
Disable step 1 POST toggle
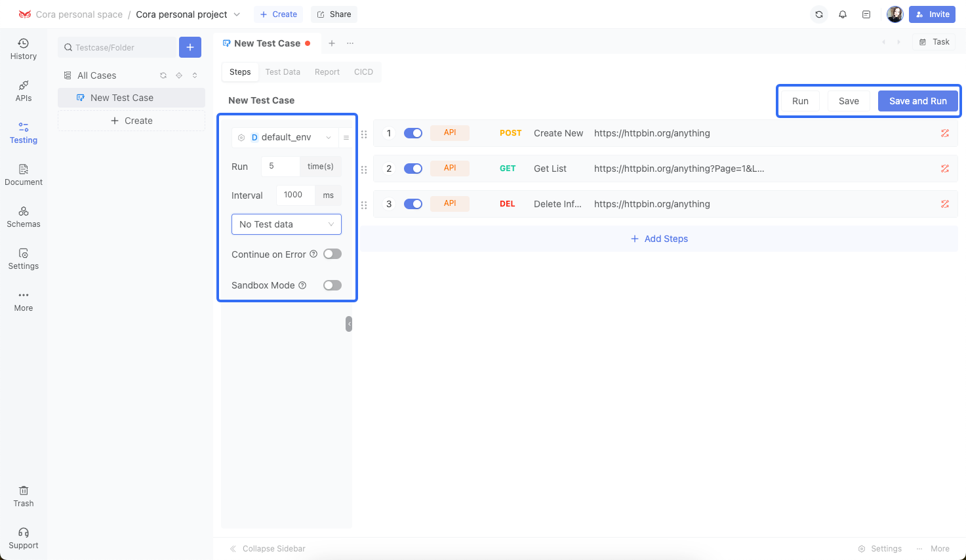pyautogui.click(x=413, y=133)
